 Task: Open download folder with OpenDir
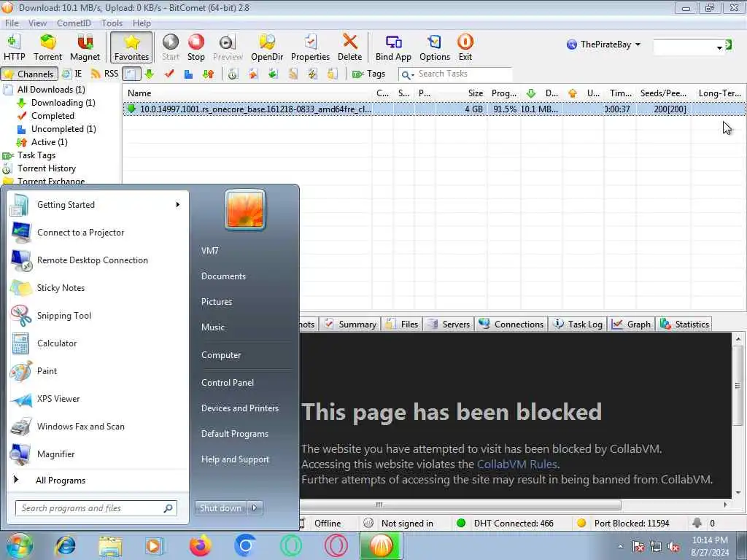[267, 47]
